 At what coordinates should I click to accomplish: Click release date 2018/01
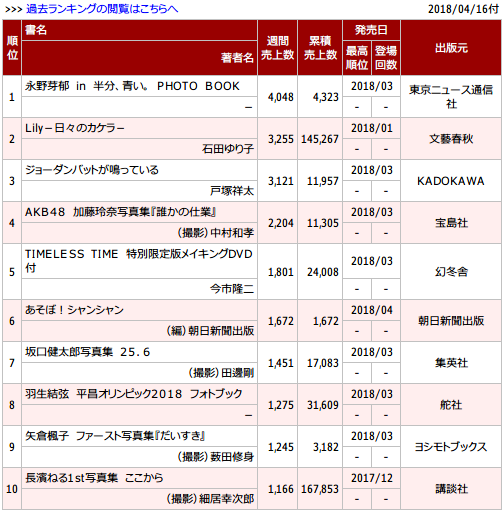pyautogui.click(x=372, y=128)
